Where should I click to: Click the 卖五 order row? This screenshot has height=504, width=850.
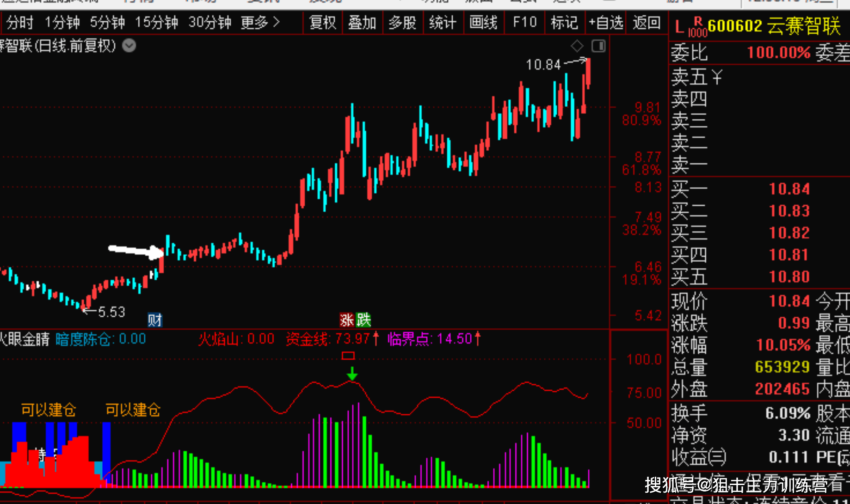point(759,76)
